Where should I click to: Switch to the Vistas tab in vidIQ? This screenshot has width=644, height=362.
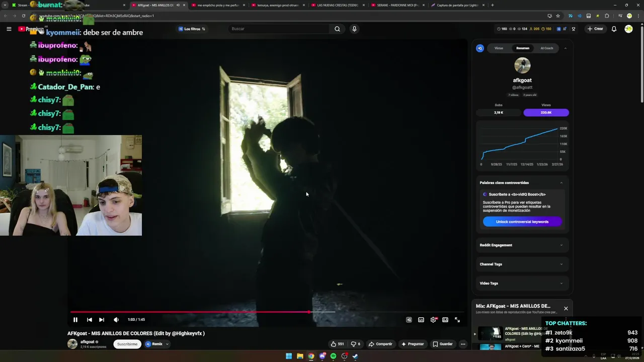click(499, 48)
